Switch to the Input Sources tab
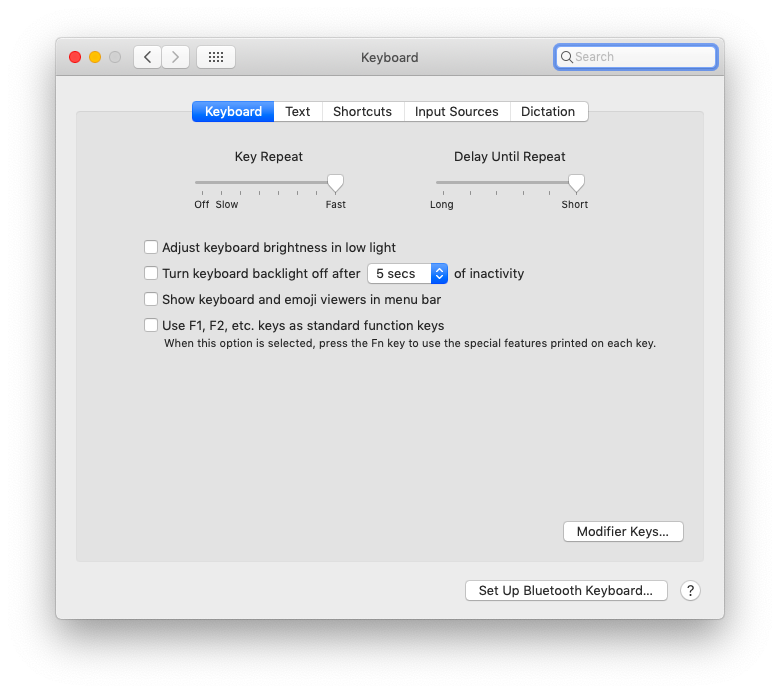Screen dimensions: 780x693 457,111
